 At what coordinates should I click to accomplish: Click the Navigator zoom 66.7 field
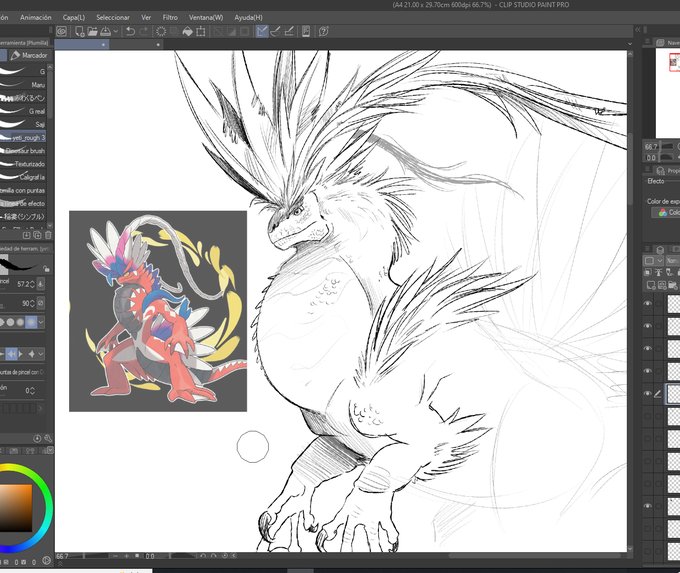coord(651,147)
